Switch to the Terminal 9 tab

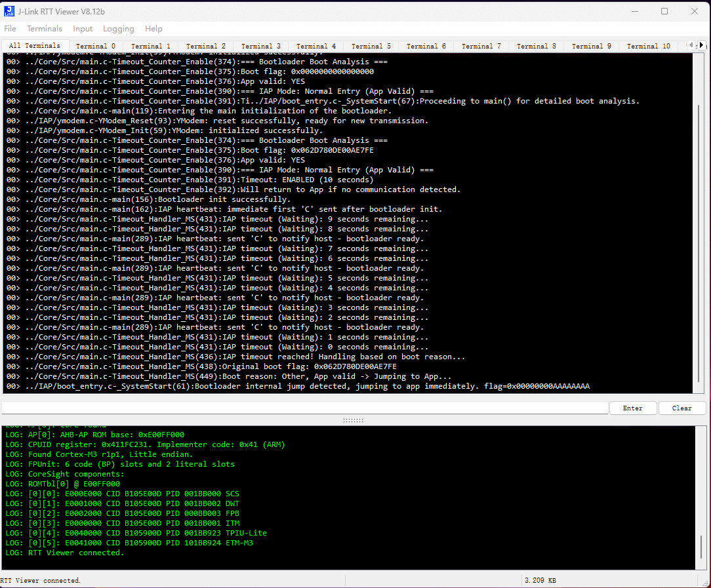tap(591, 46)
